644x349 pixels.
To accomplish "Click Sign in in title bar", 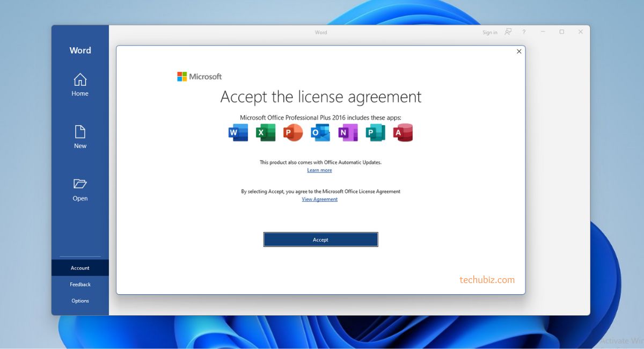I will click(x=489, y=32).
